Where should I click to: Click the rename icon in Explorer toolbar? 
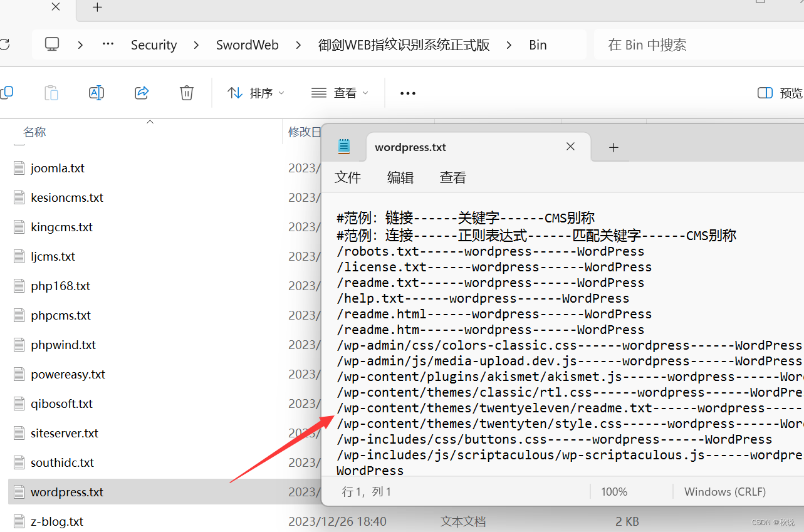click(97, 93)
